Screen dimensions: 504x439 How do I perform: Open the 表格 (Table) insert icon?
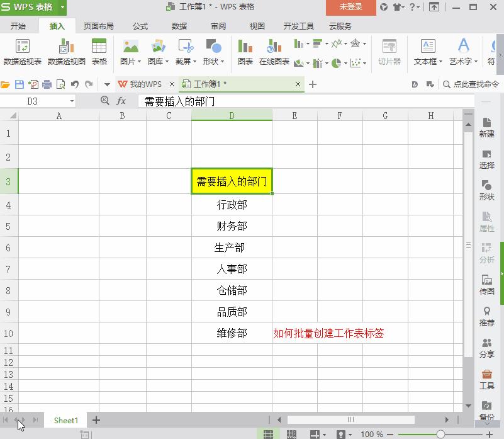coord(99,50)
